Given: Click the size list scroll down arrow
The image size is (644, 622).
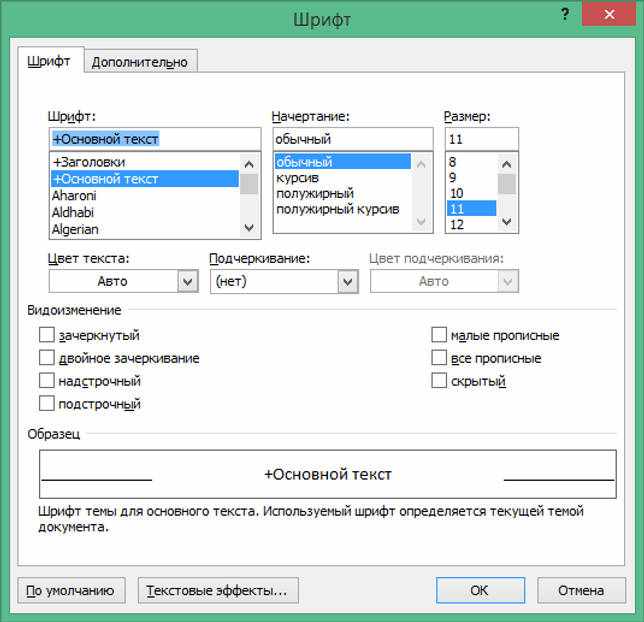Looking at the screenshot, I should point(507,222).
